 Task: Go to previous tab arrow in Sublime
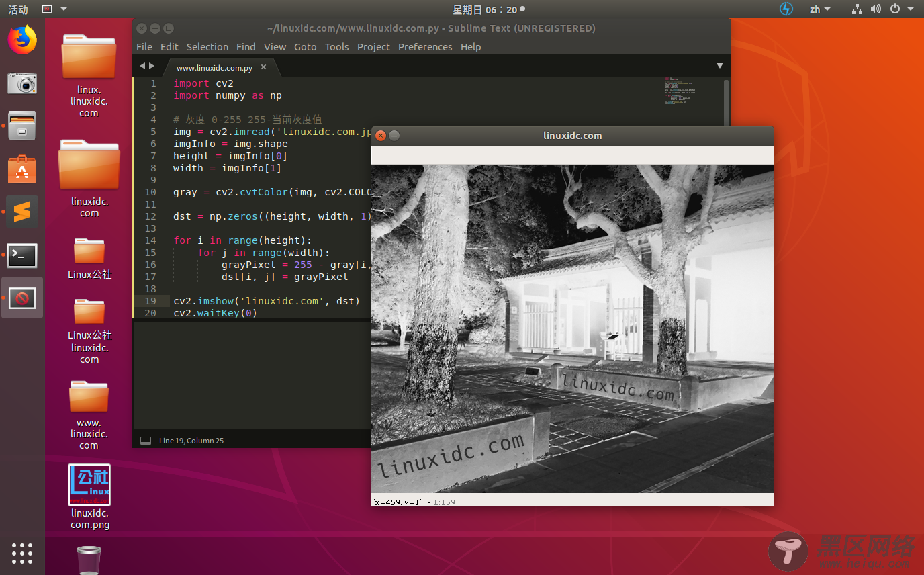142,66
